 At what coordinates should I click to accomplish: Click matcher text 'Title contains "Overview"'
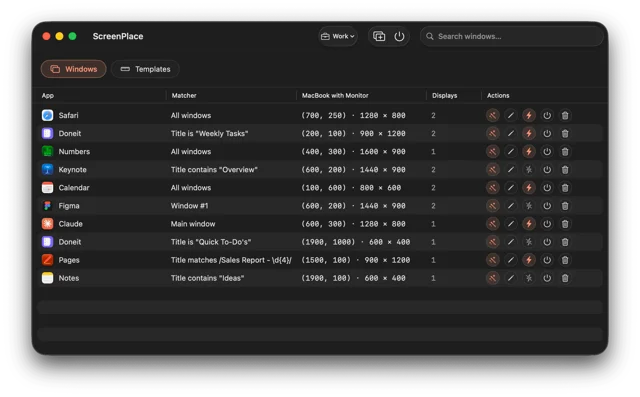[x=214, y=170]
